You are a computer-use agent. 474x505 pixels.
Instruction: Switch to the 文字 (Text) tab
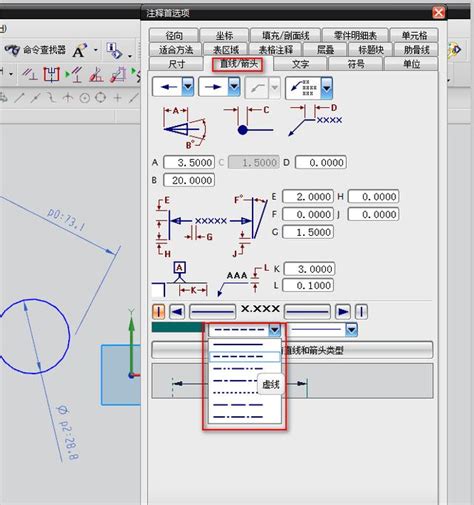pos(300,64)
